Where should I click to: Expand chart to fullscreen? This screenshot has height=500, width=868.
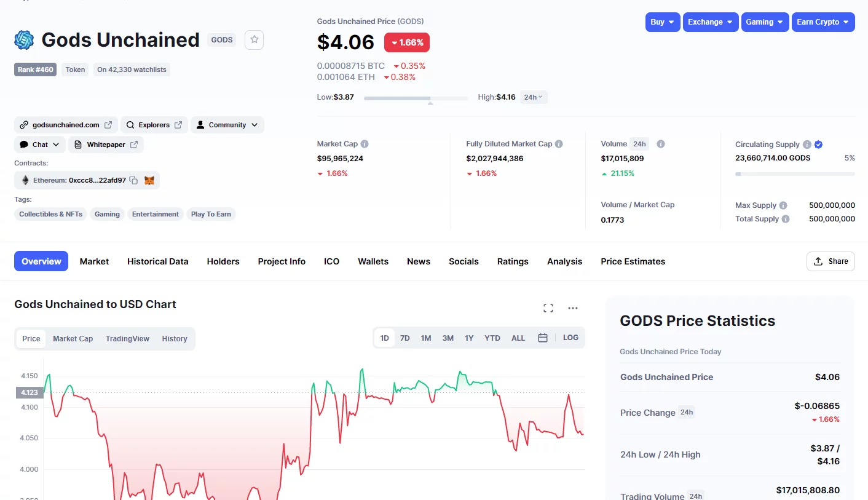click(x=548, y=308)
